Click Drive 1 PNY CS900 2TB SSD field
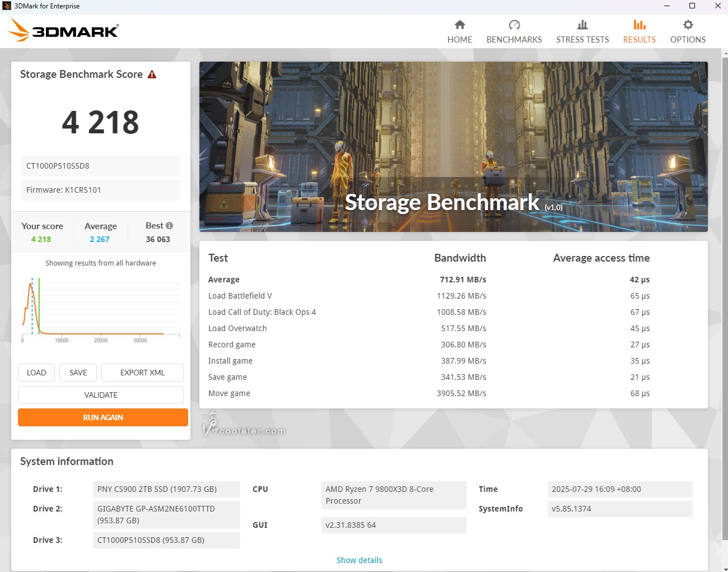 tap(166, 489)
